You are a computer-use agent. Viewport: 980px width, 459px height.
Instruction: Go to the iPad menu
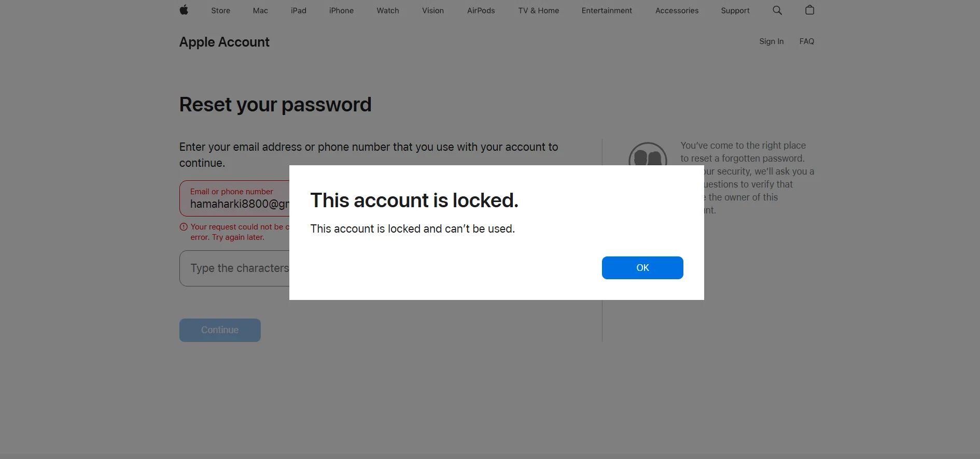point(299,10)
